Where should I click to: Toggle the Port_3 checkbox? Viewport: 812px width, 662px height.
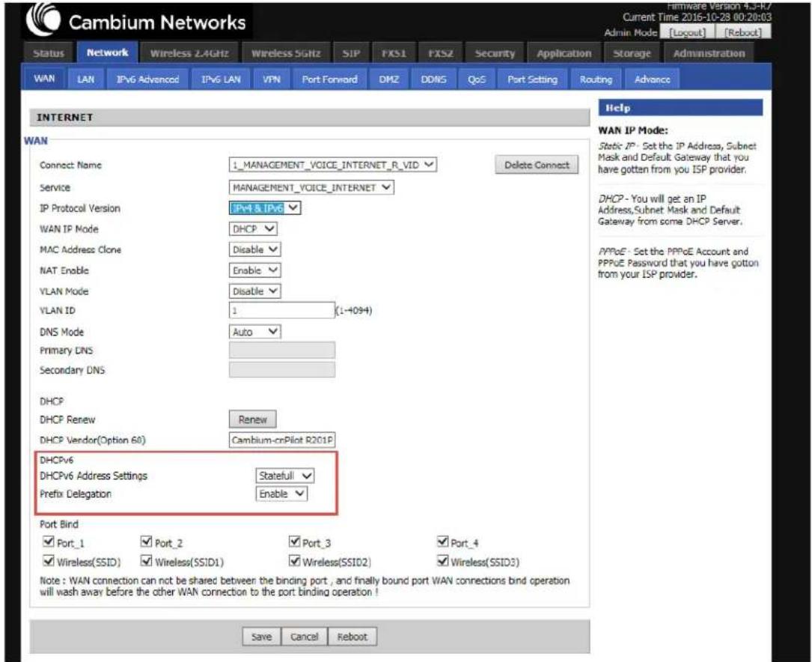(x=294, y=542)
